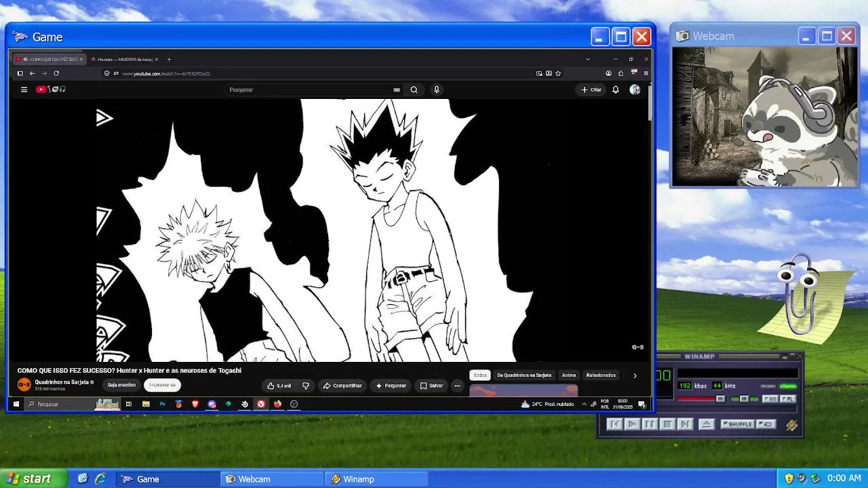This screenshot has height=488, width=868.
Task: Like the video with thumbs-up
Action: click(279, 386)
